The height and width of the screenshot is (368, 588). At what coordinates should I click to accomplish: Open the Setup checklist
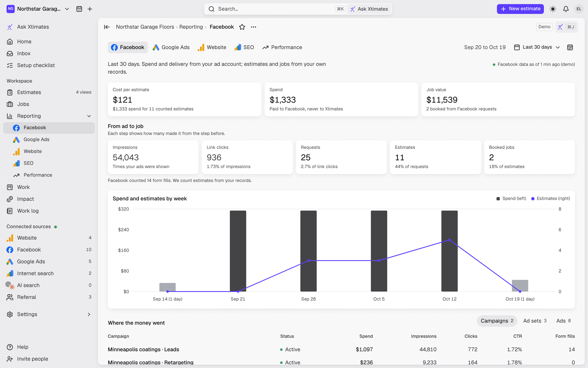click(x=49, y=65)
